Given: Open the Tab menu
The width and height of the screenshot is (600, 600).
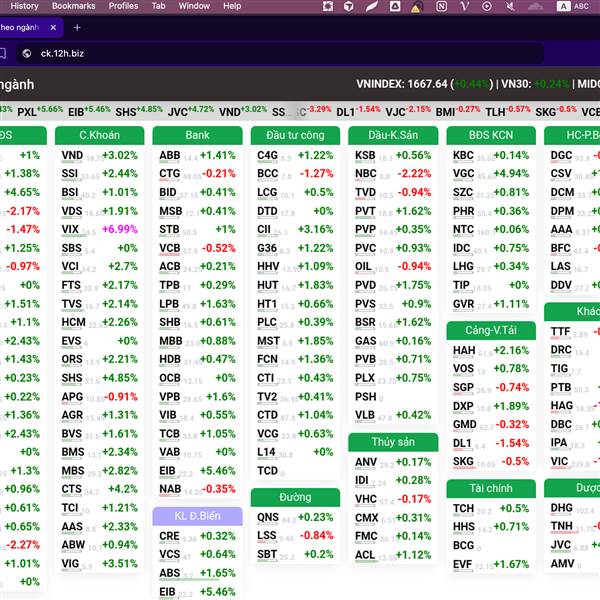Looking at the screenshot, I should point(158,6).
